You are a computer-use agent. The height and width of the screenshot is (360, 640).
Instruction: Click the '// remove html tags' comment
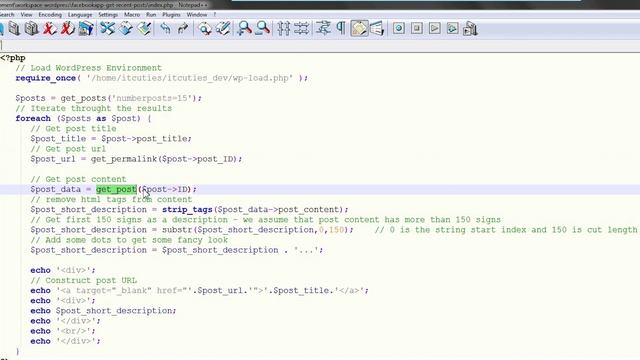[x=111, y=200]
